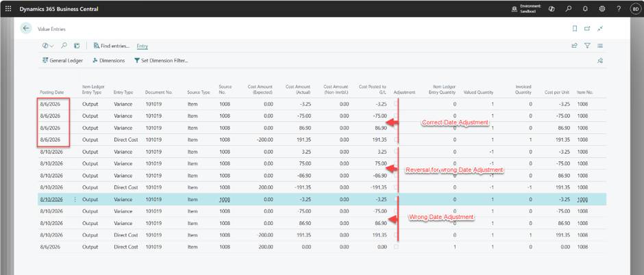Open the Help question mark

click(619, 9)
